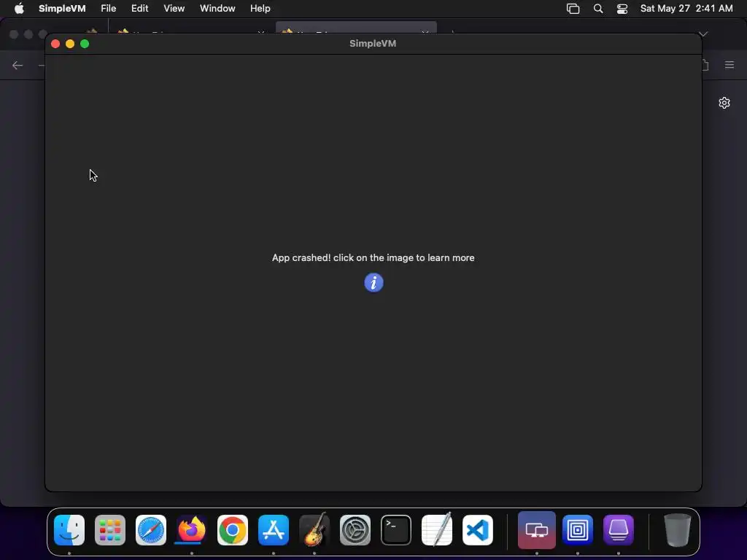This screenshot has height=560, width=747.
Task: Click the blue concentric squares Dock icon
Action: tap(578, 530)
